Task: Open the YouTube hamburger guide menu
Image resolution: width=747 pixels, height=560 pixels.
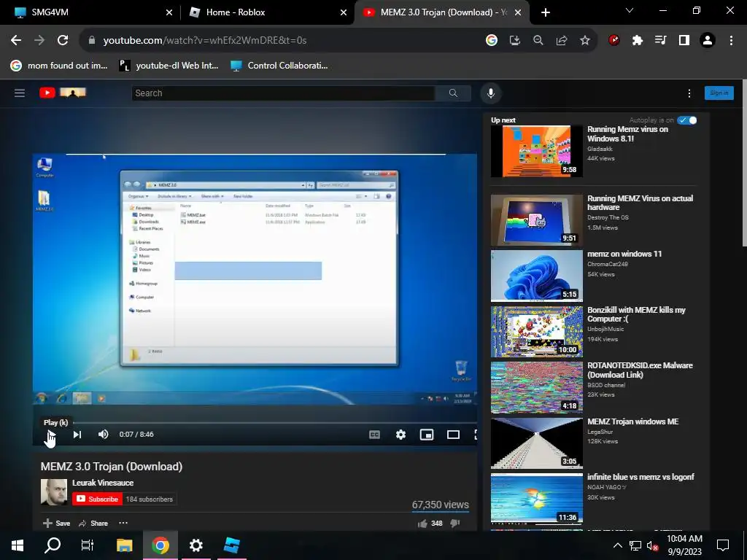Action: (20, 93)
